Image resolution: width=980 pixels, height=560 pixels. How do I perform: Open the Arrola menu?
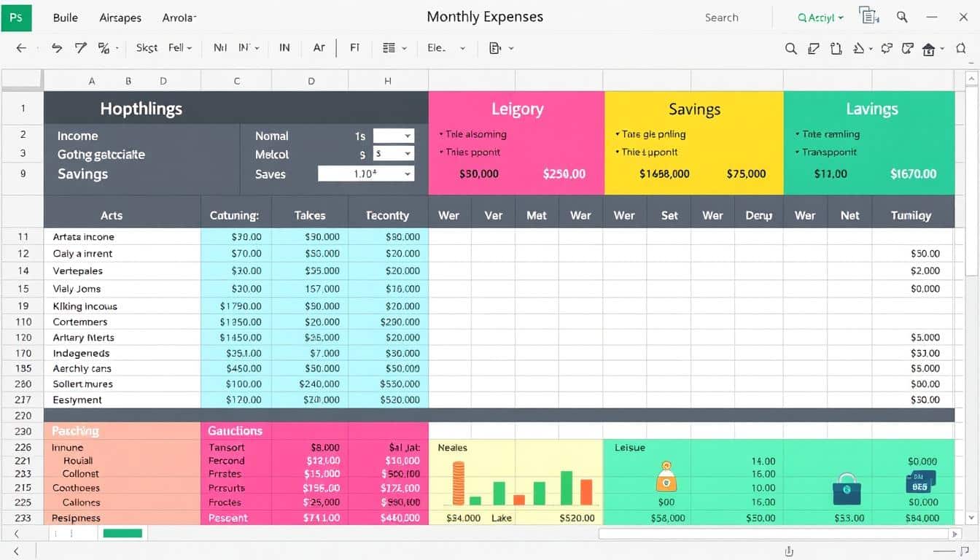179,17
